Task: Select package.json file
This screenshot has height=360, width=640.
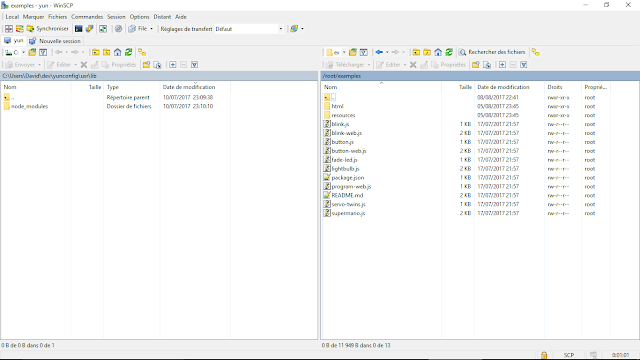Action: tap(347, 178)
